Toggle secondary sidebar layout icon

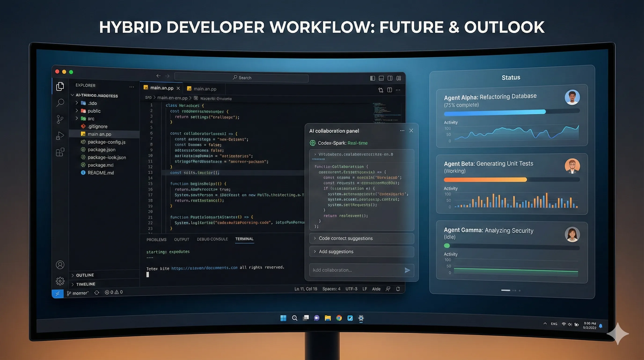[x=390, y=78]
